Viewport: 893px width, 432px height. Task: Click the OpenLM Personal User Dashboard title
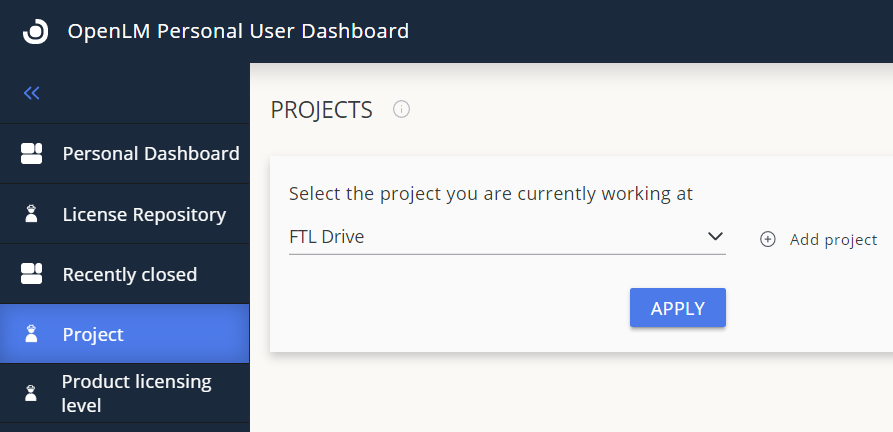point(238,31)
